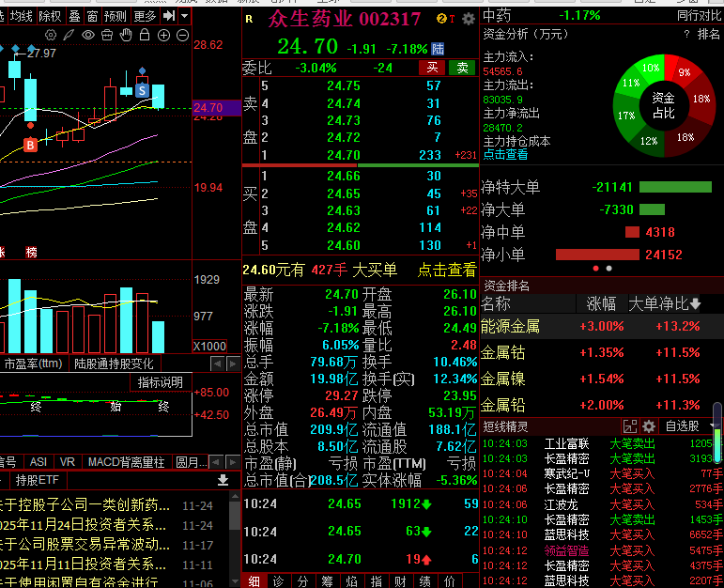The width and height of the screenshot is (724, 588).
Task: Click the download arrow icon above the news list
Action: pyautogui.click(x=223, y=480)
